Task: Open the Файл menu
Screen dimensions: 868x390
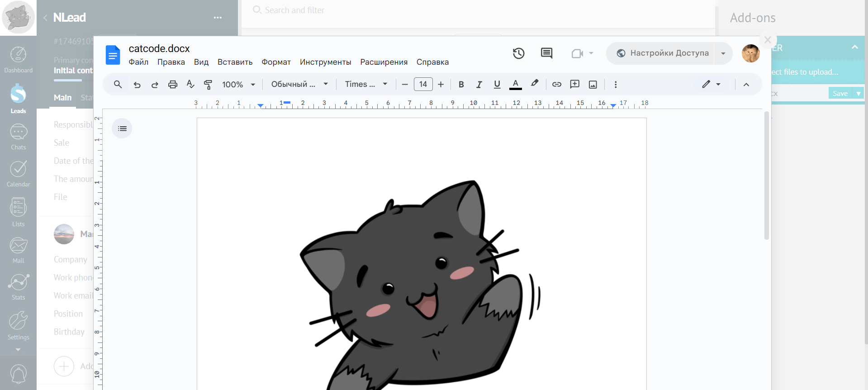Action: tap(138, 62)
